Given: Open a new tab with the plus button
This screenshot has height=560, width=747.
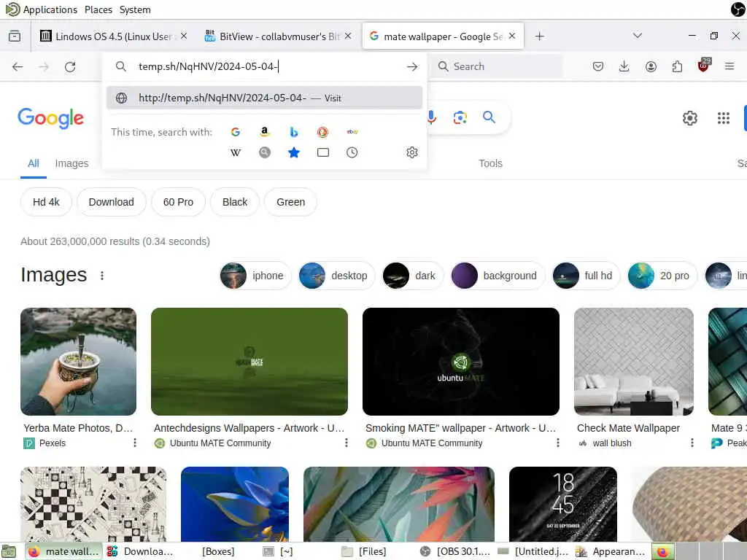Looking at the screenshot, I should tap(539, 36).
